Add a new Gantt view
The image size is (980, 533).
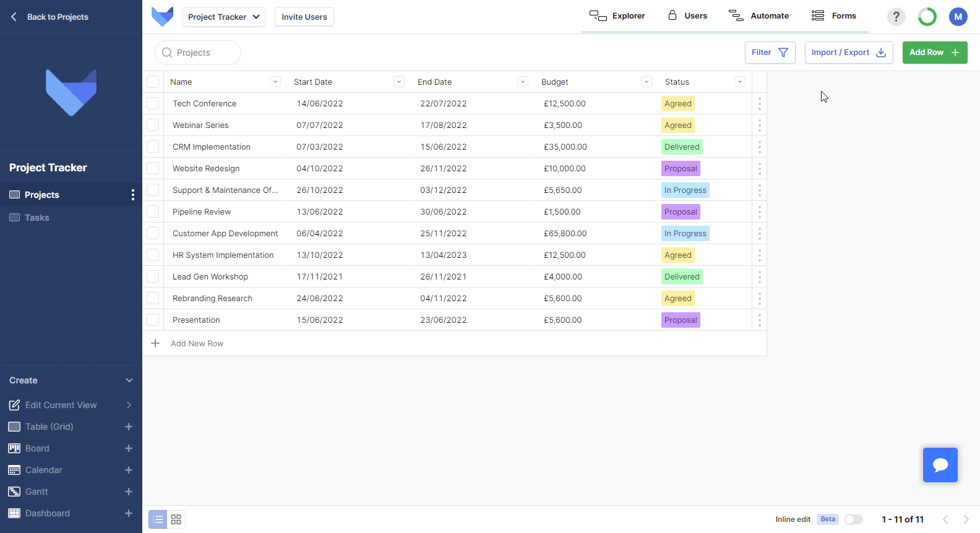click(129, 492)
